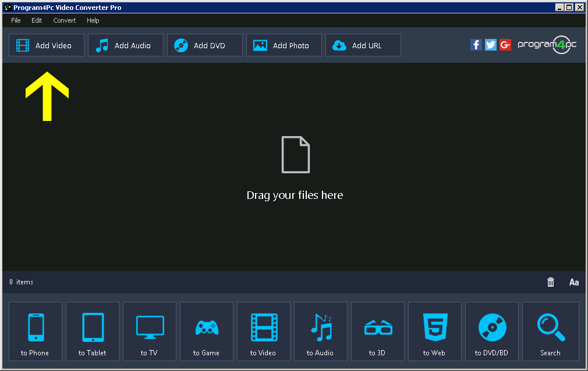Click the Twitter bird icon
The width and height of the screenshot is (588, 371).
490,44
